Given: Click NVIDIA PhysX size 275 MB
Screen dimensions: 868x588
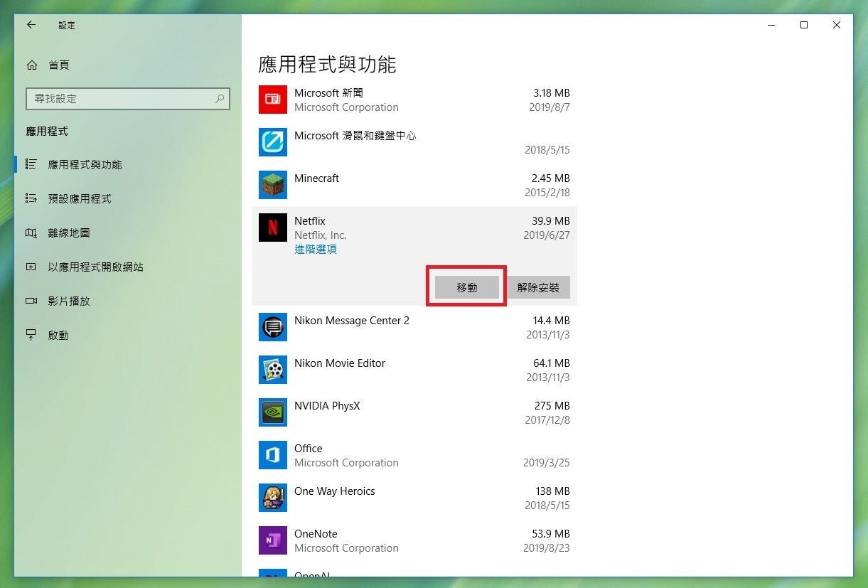Looking at the screenshot, I should (x=552, y=406).
